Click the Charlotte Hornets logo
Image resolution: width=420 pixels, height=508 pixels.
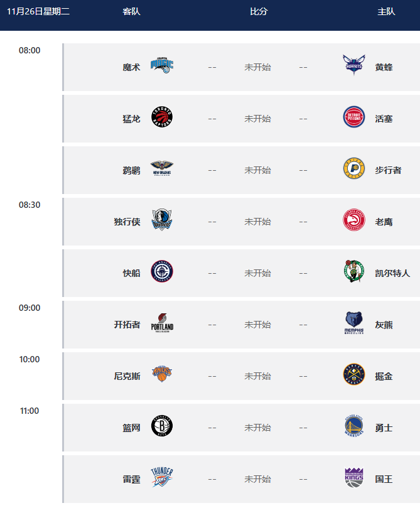tap(354, 65)
